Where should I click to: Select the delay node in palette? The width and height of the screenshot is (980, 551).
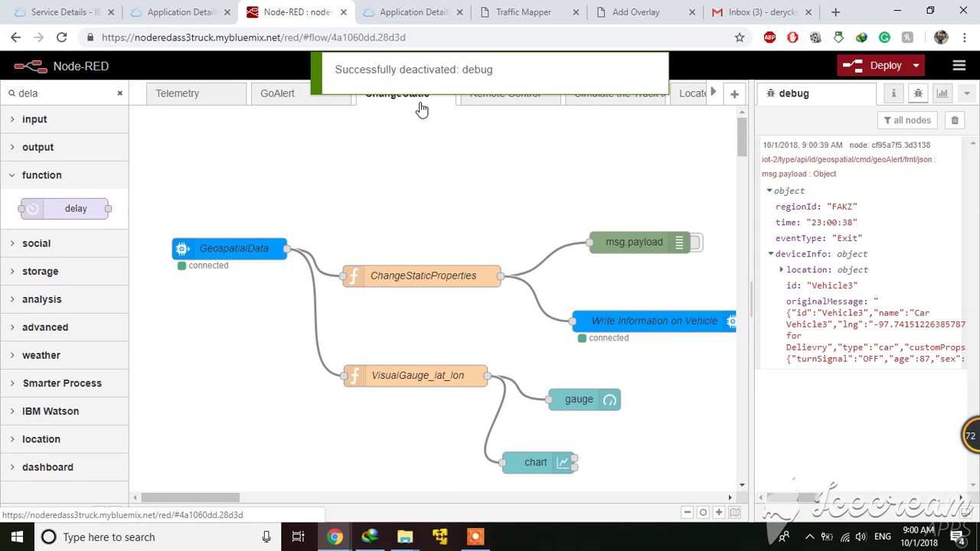65,208
